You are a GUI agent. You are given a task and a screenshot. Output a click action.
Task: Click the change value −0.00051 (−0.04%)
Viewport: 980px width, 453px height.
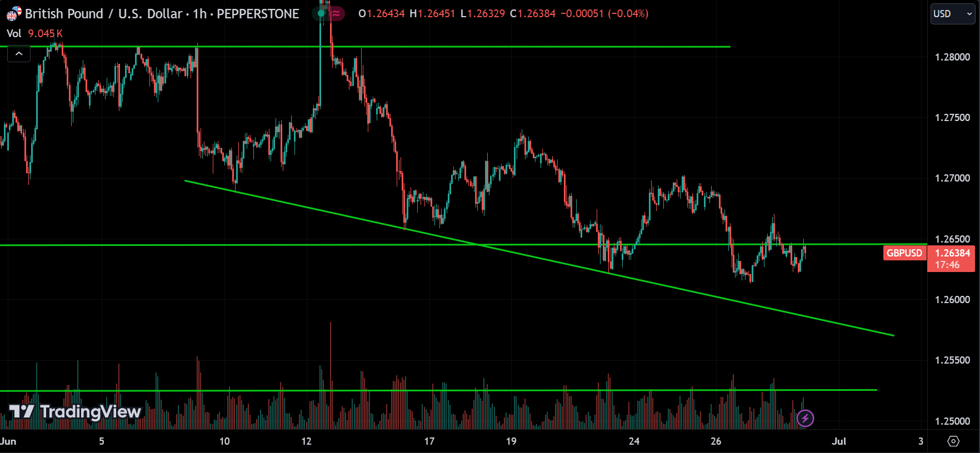604,13
